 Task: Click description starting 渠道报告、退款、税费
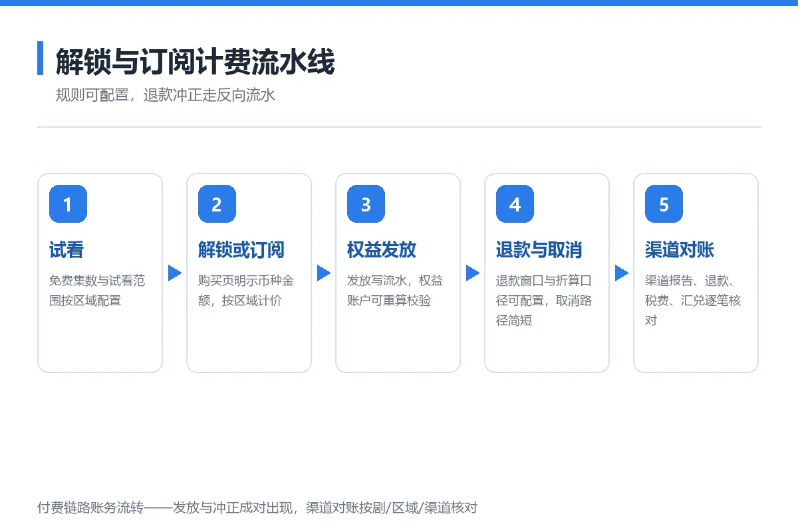coord(693,301)
